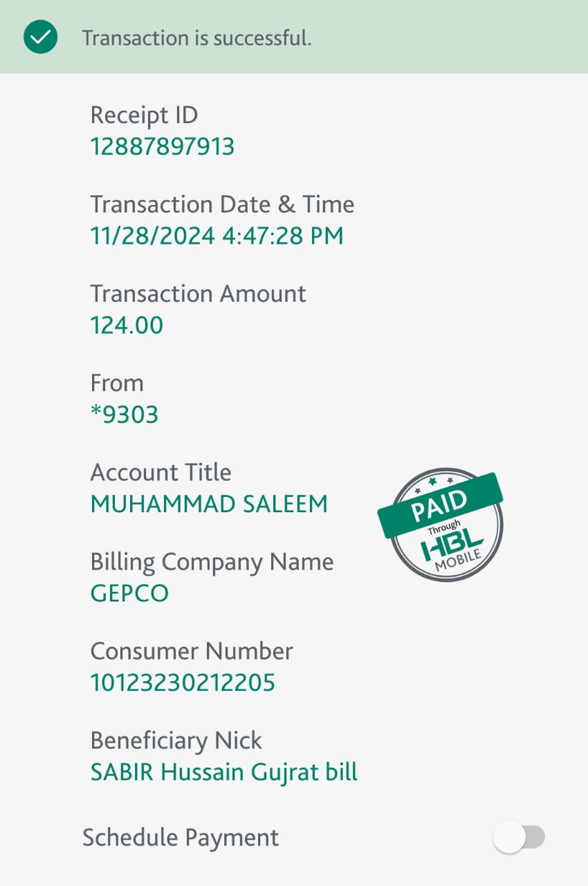The height and width of the screenshot is (886, 588).
Task: Tap the transaction date 11/28/2024 4:47:28 PM
Action: 217,236
